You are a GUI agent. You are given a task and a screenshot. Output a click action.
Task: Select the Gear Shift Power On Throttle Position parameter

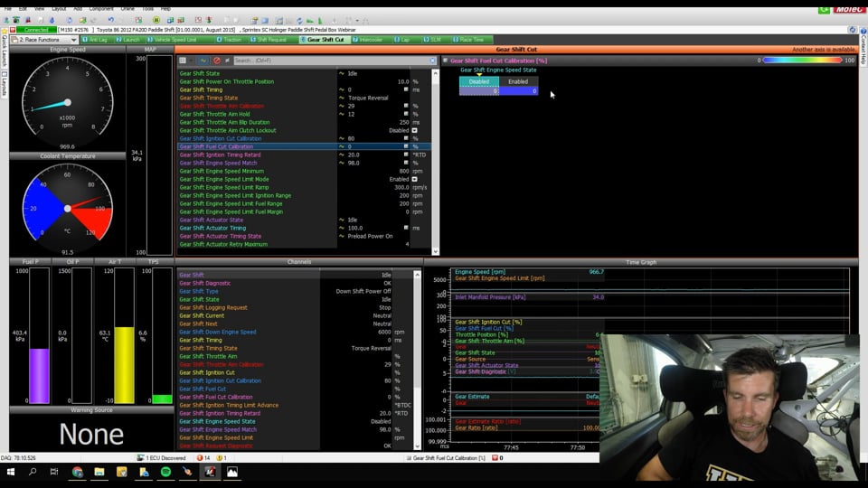click(226, 81)
